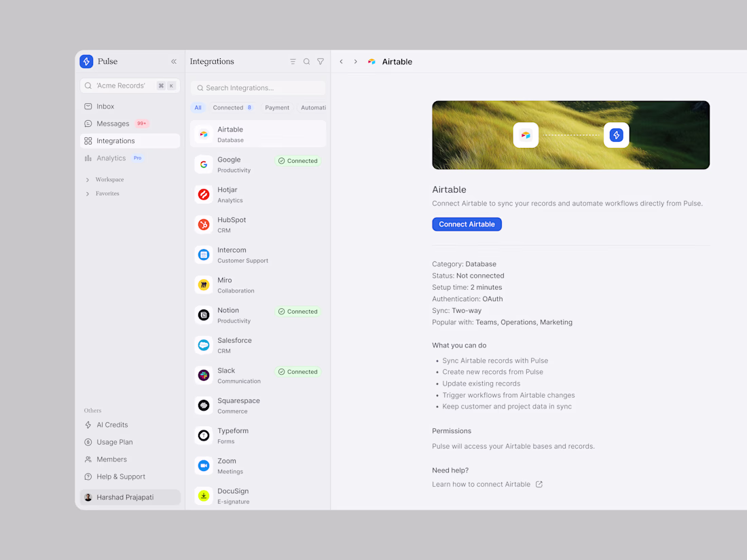Screen dimensions: 747x560
Task: Open Learn how to connect Airtable link
Action: [481, 484]
